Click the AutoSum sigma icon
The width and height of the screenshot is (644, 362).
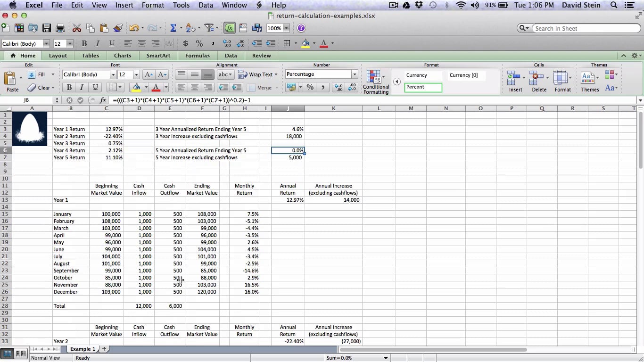click(173, 28)
